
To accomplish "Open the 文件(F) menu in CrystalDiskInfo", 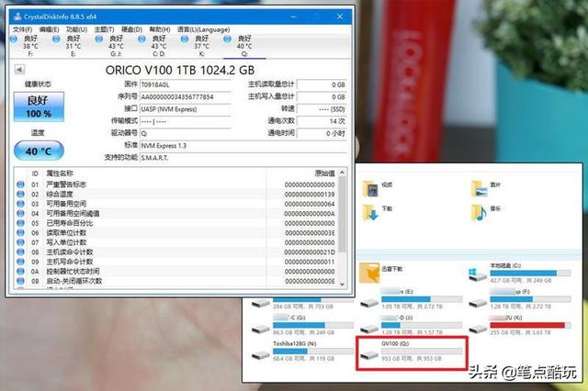I will click(22, 29).
